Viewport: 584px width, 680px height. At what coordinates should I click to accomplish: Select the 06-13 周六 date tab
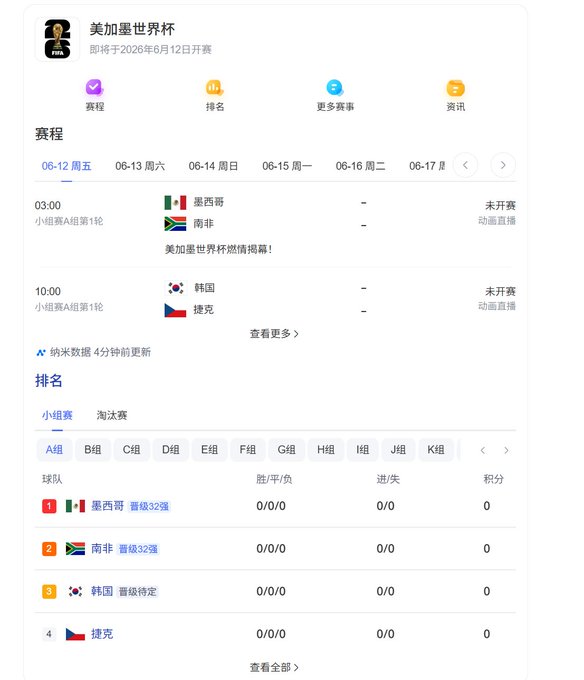[140, 166]
